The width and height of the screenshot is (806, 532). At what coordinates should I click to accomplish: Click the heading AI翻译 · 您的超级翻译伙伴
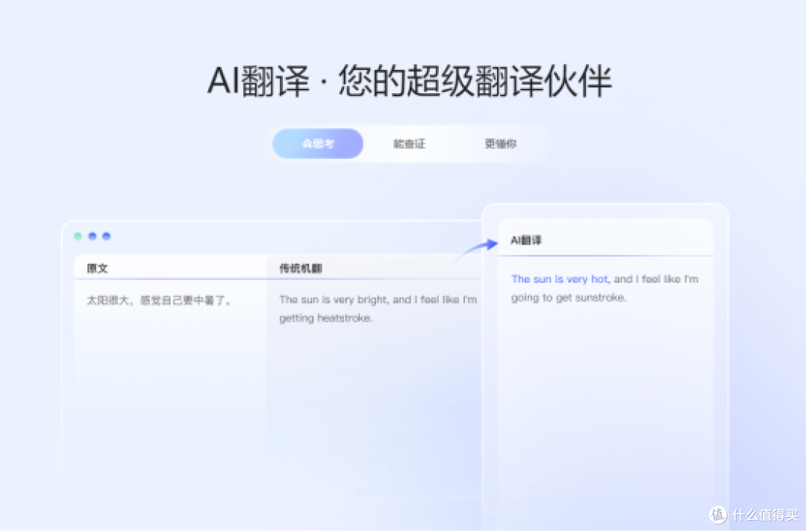(x=409, y=81)
